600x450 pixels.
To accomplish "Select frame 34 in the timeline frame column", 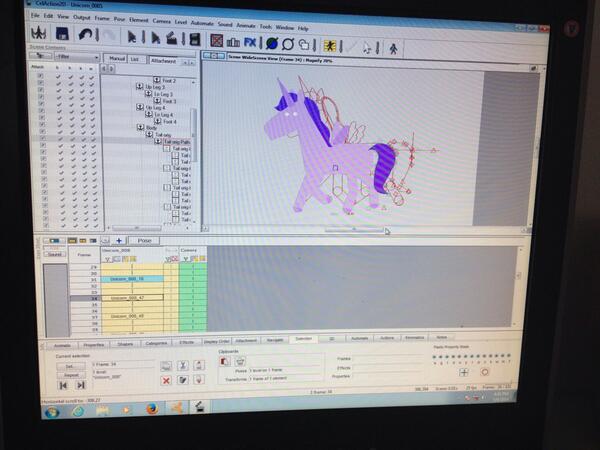I will [x=85, y=298].
